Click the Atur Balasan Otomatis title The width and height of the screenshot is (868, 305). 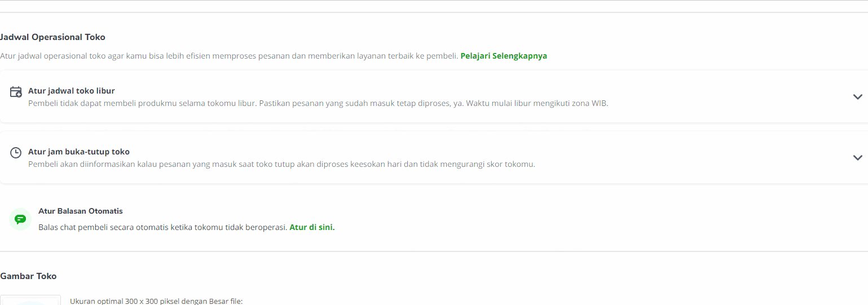click(x=81, y=211)
